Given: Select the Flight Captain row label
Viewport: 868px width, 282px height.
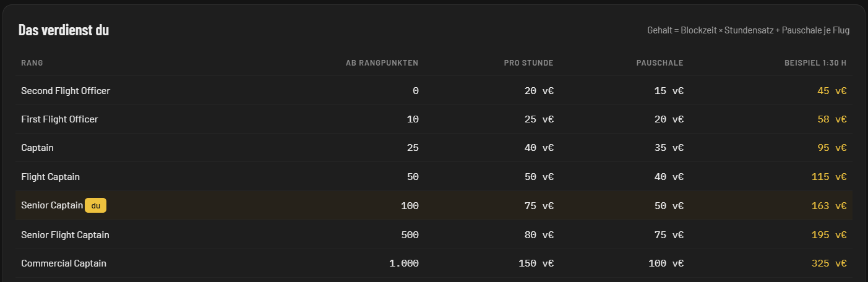Looking at the screenshot, I should pyautogui.click(x=50, y=177).
